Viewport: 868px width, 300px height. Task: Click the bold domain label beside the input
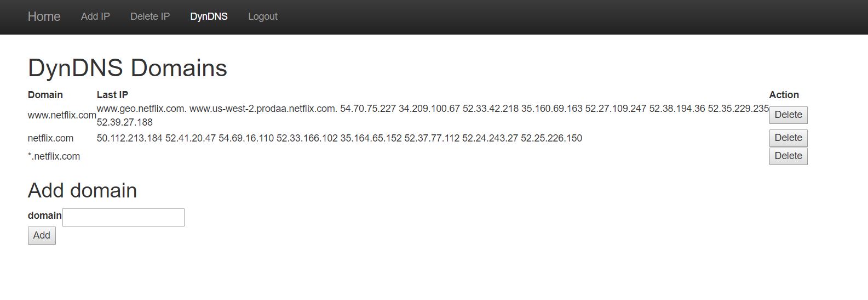coord(44,216)
